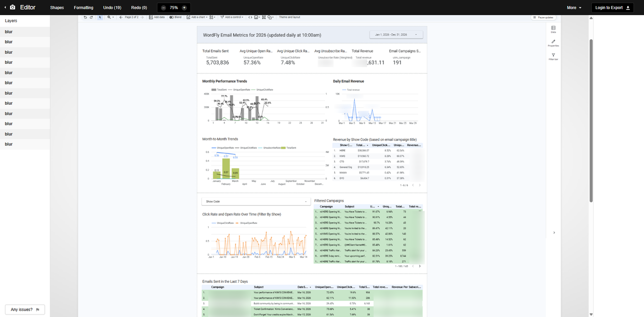Click the undo arrow in the report toolbar
Screen dimensions: 644x317
coord(85,17)
